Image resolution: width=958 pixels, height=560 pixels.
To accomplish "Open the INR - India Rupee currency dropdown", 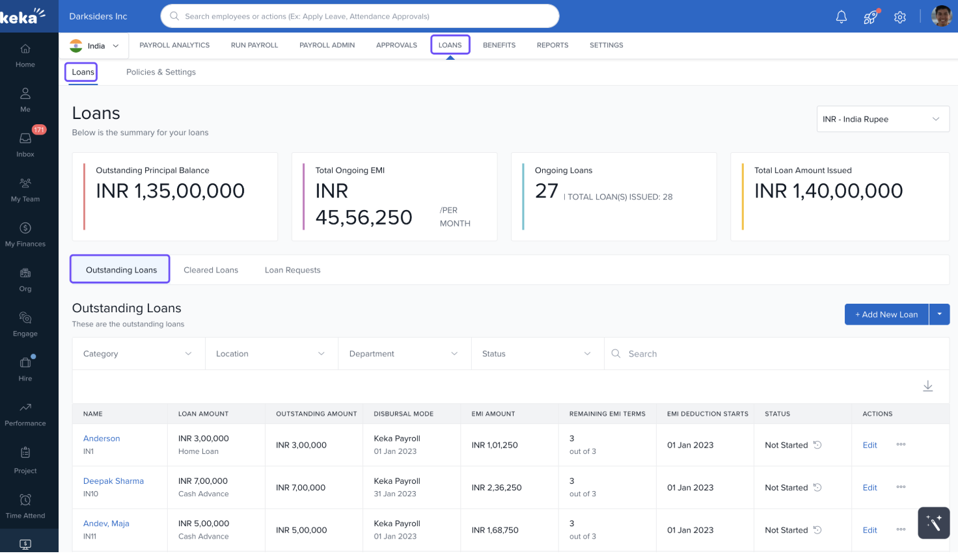I will [882, 119].
